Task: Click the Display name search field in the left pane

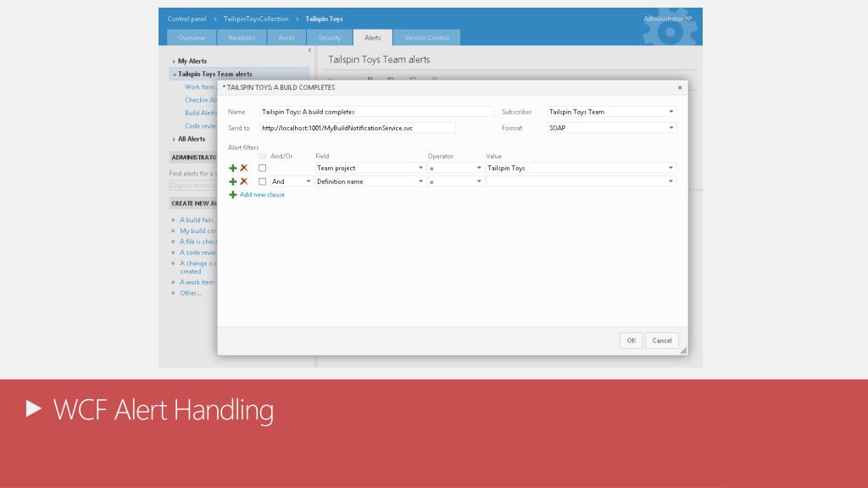Action: (x=193, y=186)
